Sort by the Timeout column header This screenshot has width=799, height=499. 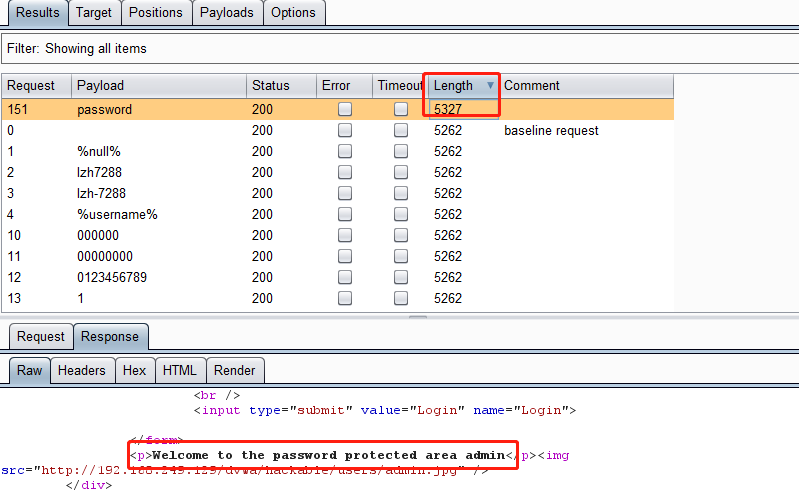pos(400,86)
